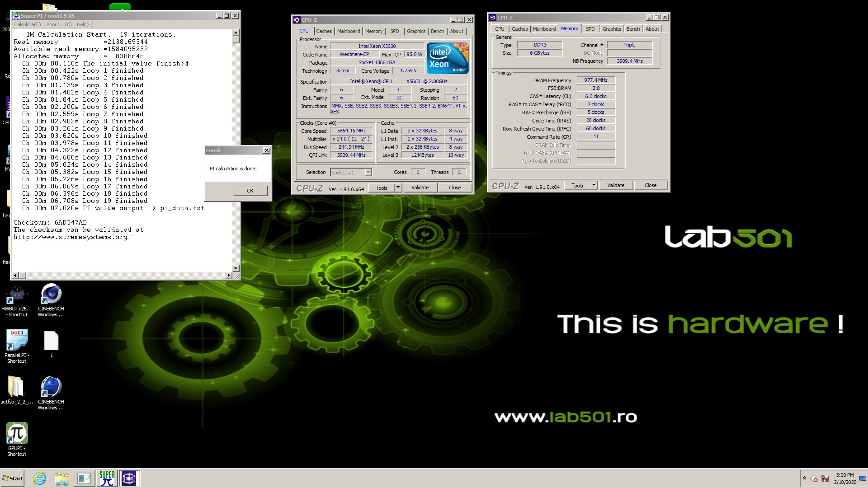Click Super PI horizontal scrollbar right arrow
The width and height of the screenshot is (868, 488).
click(x=229, y=276)
